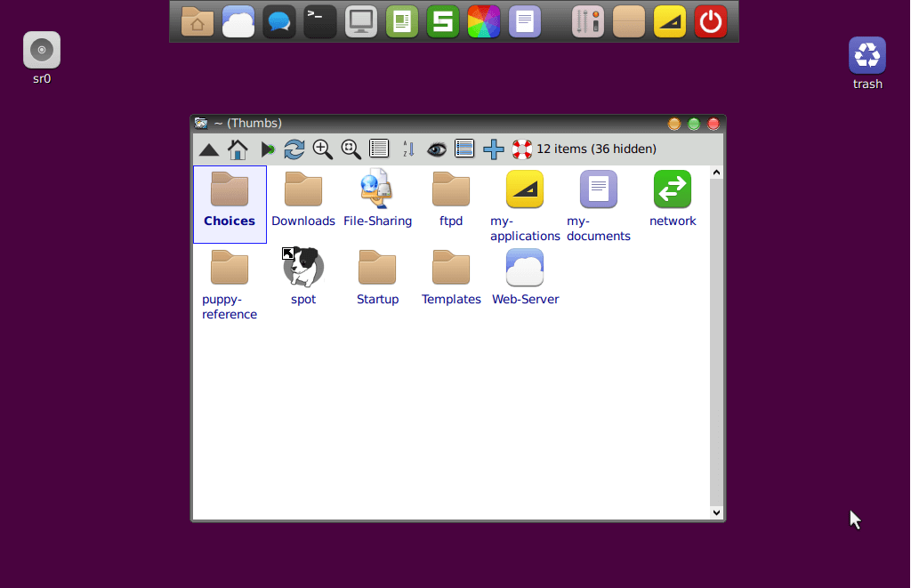The width and height of the screenshot is (911, 588).
Task: Toggle hidden files eye icon
Action: 436,150
